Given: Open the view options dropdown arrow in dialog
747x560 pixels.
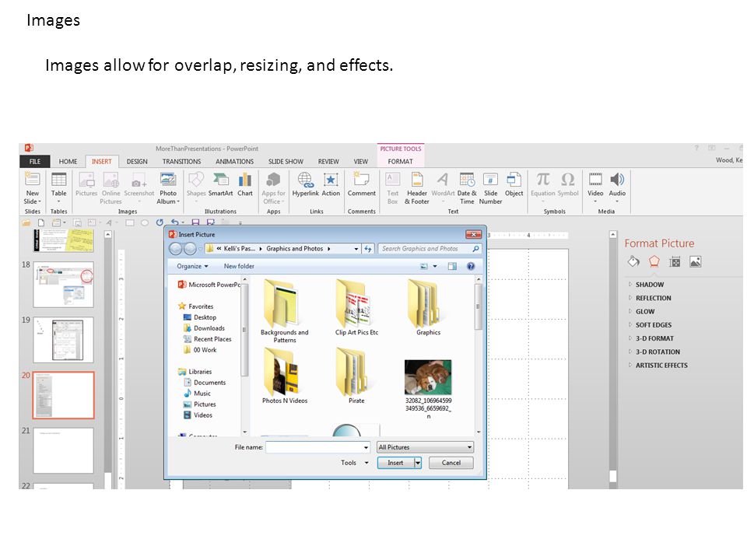Looking at the screenshot, I should (435, 266).
